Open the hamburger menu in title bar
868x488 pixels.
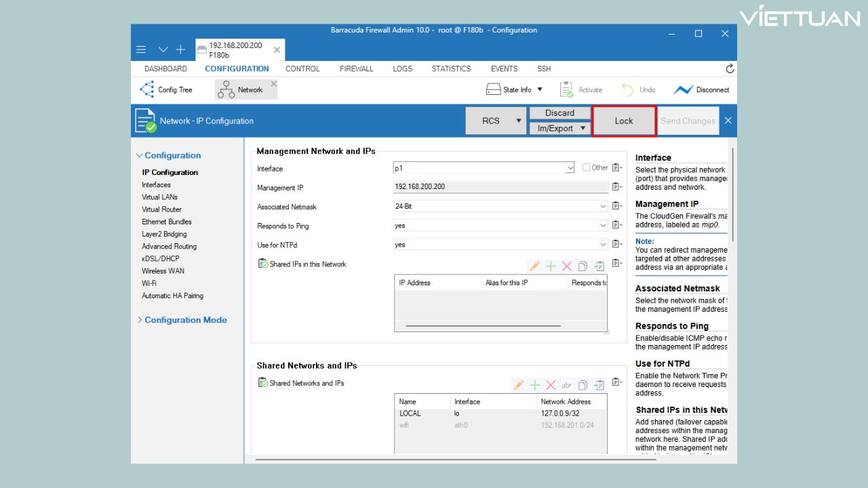(x=141, y=49)
